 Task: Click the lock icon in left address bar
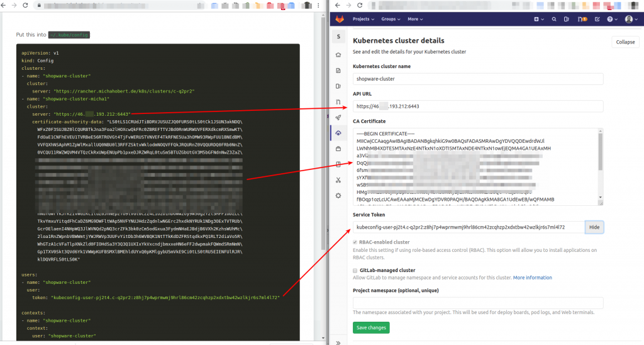tap(40, 5)
